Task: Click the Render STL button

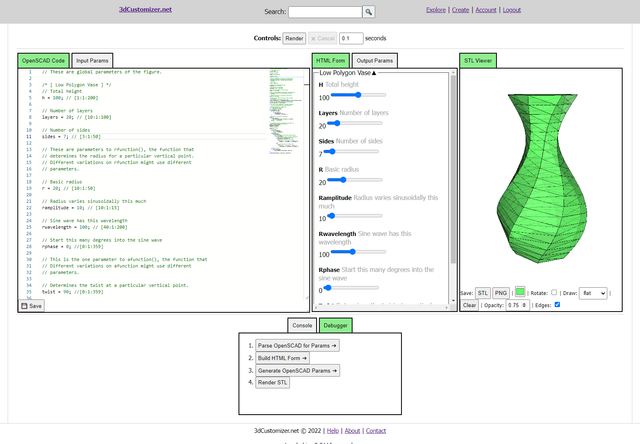Action: (272, 382)
